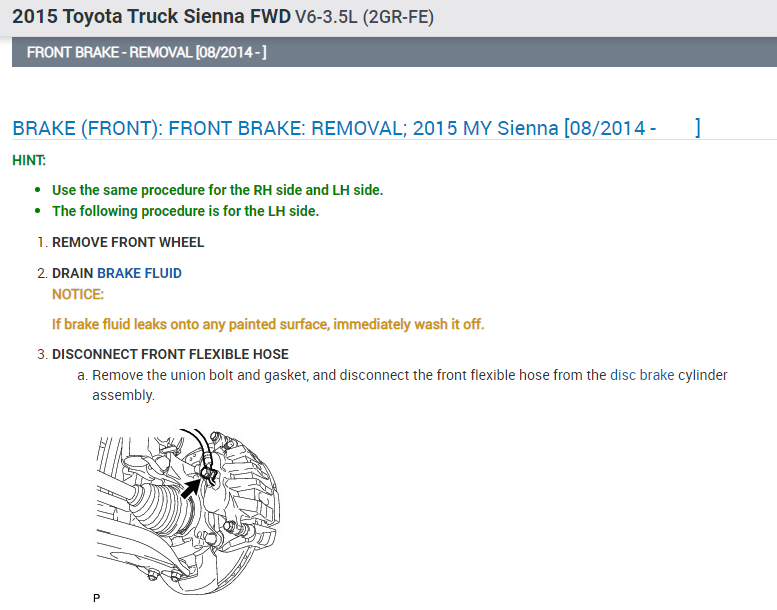The image size is (777, 610).
Task: Click the hint about RH and LH side
Action: (x=217, y=190)
